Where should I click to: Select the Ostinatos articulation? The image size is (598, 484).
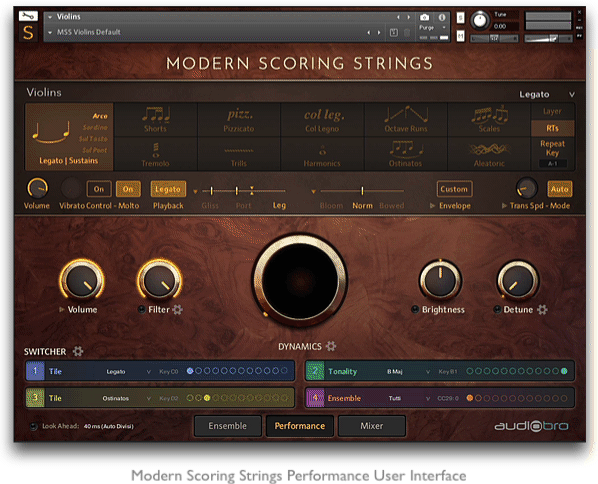[x=406, y=154]
